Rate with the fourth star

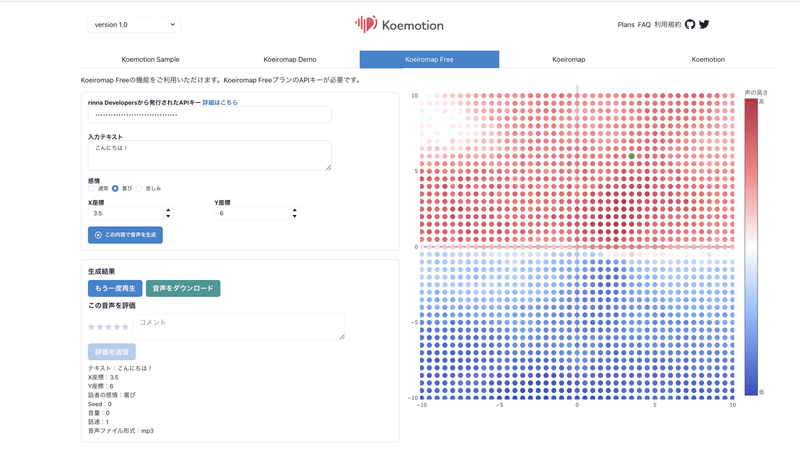point(117,327)
